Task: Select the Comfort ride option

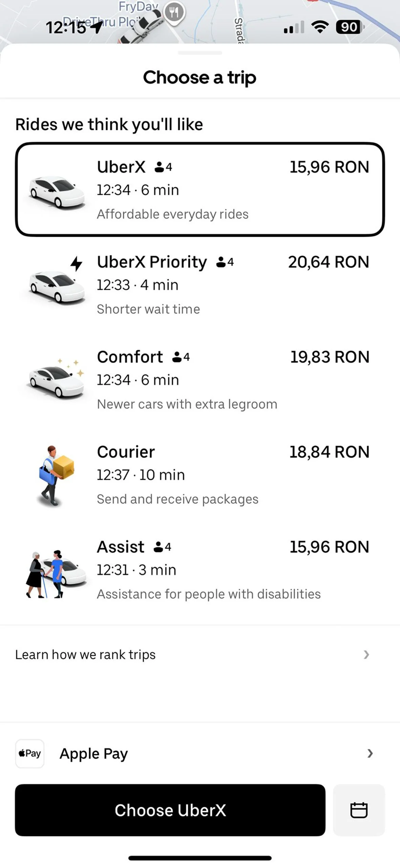Action: click(x=200, y=380)
